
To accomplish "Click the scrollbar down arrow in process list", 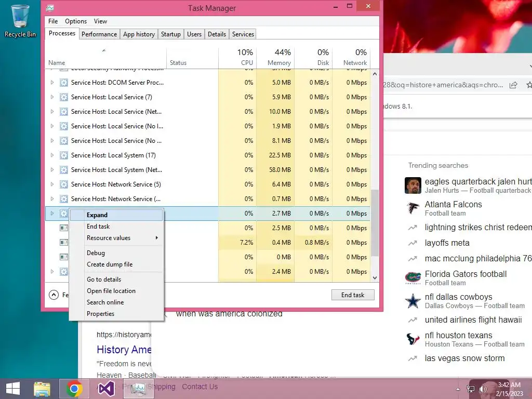I will pyautogui.click(x=375, y=277).
